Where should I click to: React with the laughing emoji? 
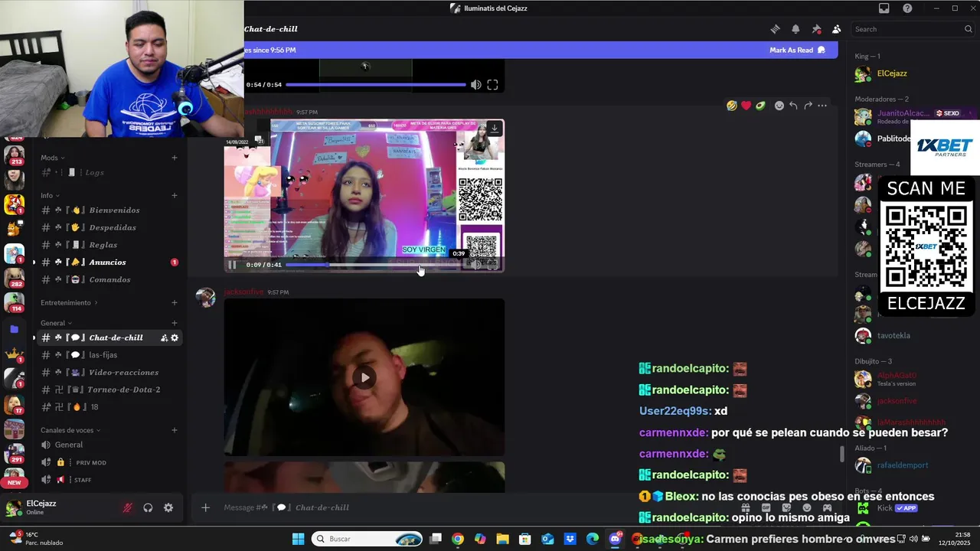[x=732, y=106]
